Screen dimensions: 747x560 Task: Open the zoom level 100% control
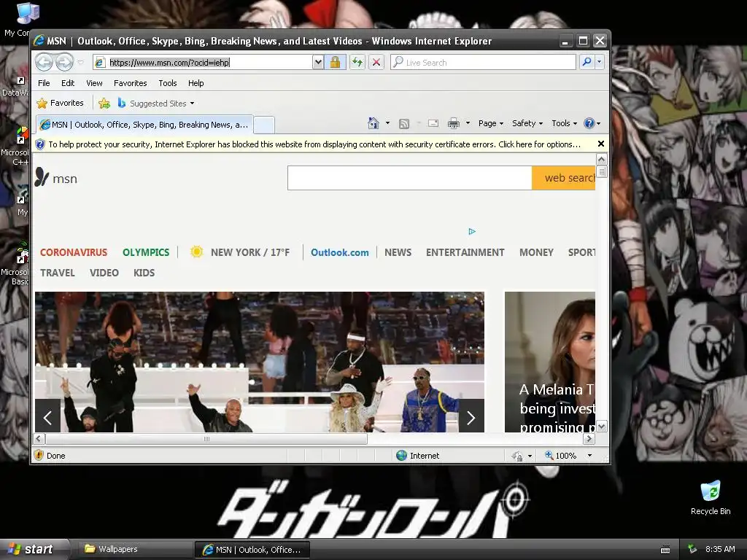561,456
